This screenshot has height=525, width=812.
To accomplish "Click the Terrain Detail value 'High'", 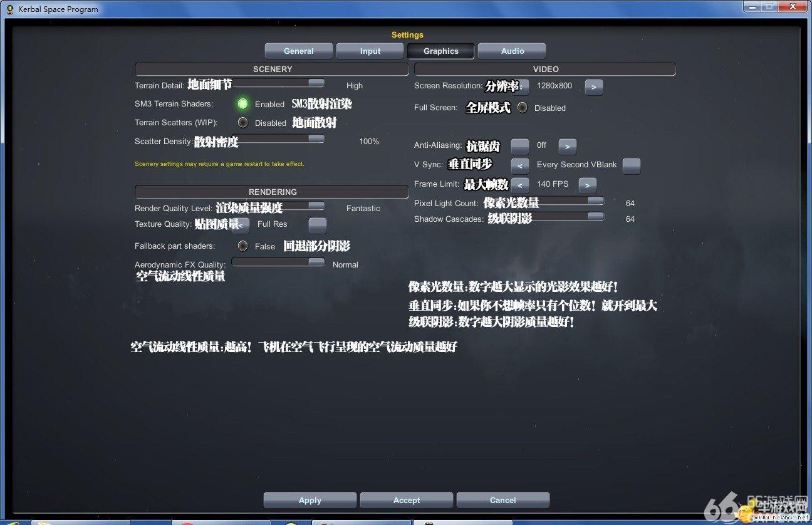I will pos(355,86).
